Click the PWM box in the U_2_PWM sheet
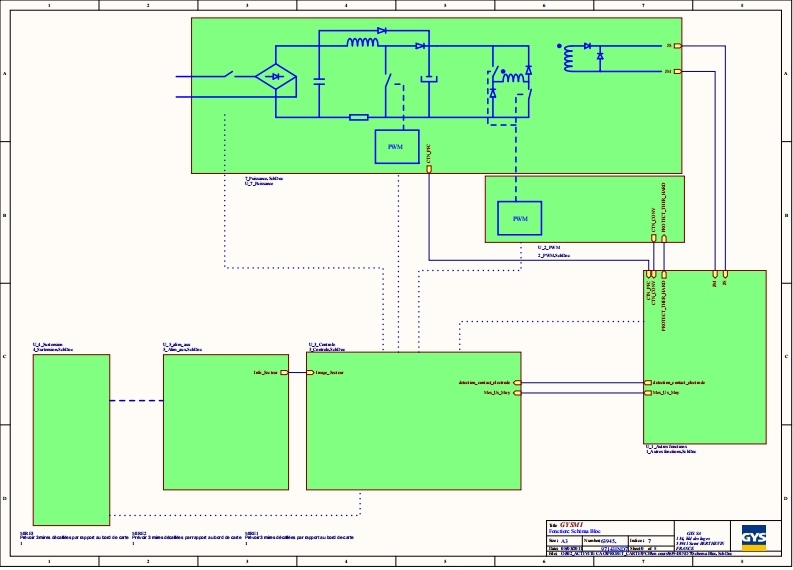This screenshot has height=570, width=793. click(519, 218)
